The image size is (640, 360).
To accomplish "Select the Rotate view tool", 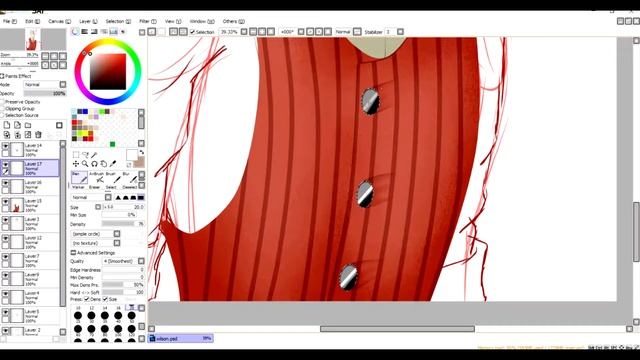I will coord(94,164).
